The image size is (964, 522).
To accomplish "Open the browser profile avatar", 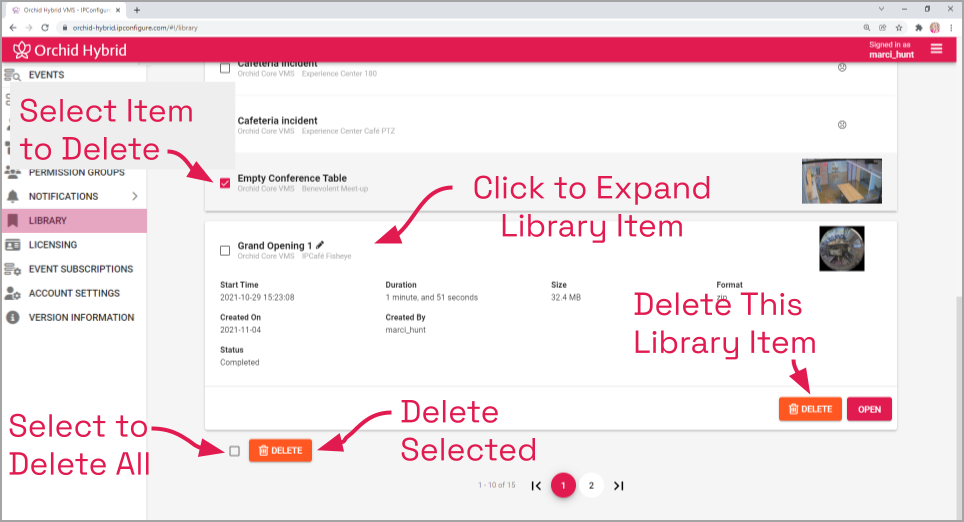I will coord(935,28).
